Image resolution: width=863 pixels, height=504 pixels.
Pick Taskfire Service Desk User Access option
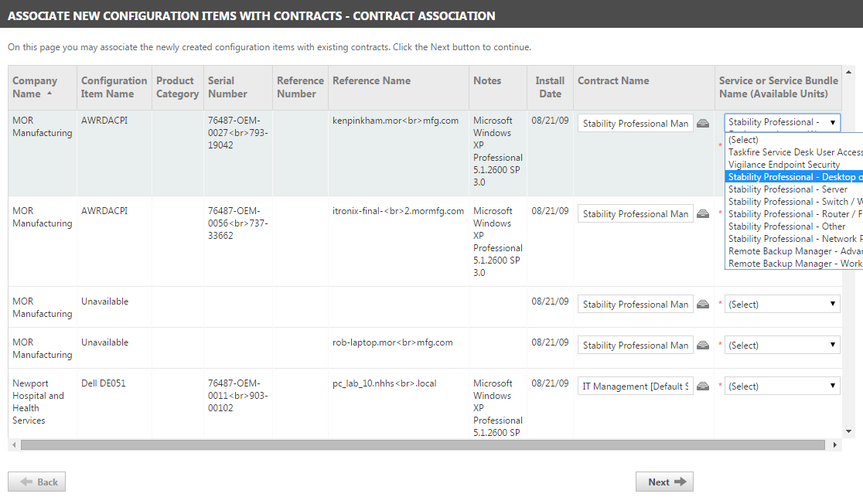click(793, 152)
